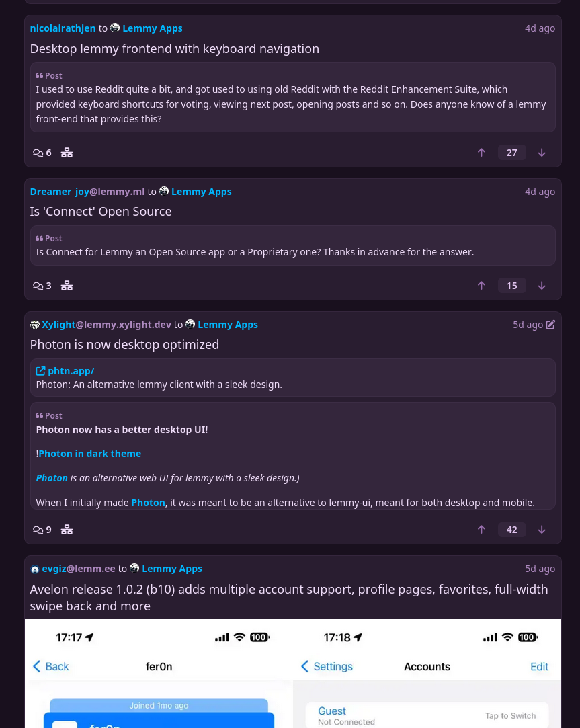The width and height of the screenshot is (580, 728).
Task: Open post titled Photon is now desktop optimized
Action: (124, 344)
